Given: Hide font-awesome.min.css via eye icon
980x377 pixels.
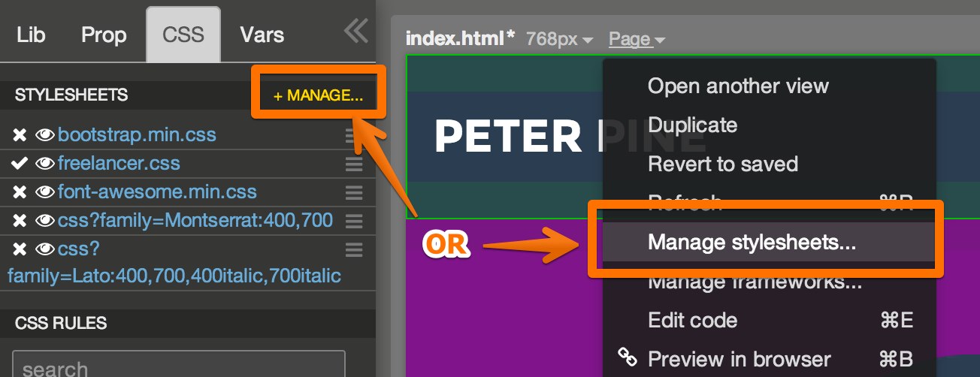Looking at the screenshot, I should click(x=45, y=192).
